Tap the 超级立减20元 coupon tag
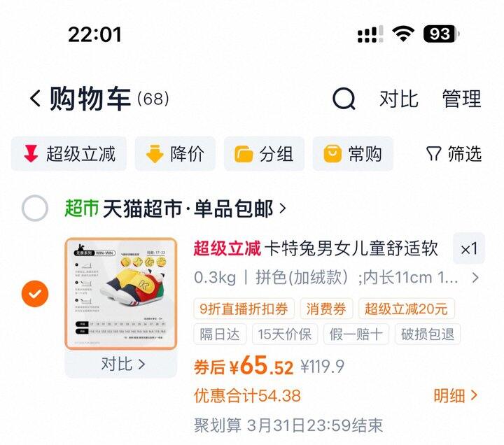Image resolution: width=504 pixels, height=445 pixels. [x=406, y=309]
